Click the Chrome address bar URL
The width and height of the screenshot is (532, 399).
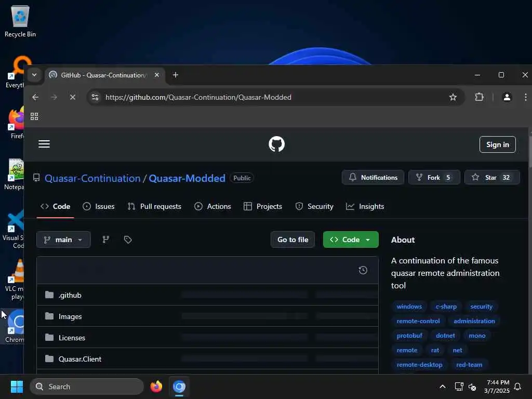pyautogui.click(x=198, y=97)
